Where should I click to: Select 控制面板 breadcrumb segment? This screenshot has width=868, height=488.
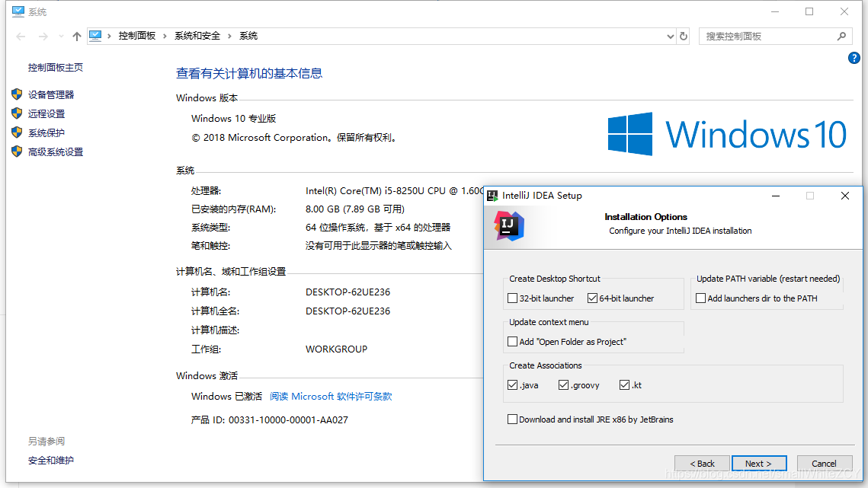[136, 36]
